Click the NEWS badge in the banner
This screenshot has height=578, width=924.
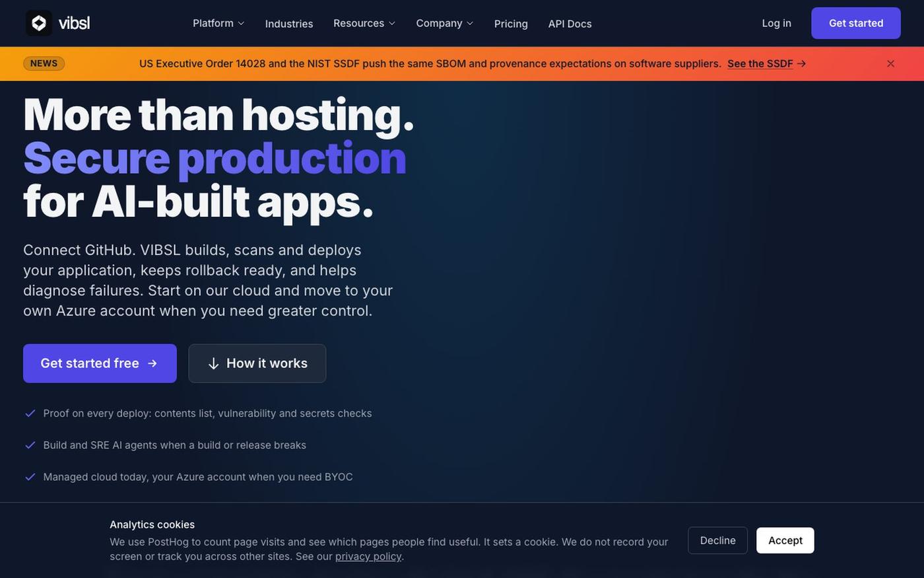(x=44, y=63)
